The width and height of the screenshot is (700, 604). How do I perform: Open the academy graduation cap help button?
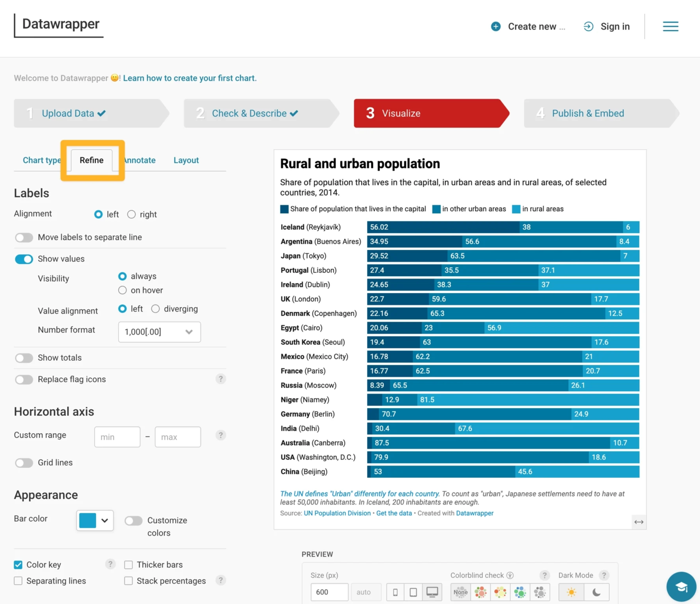coord(681,587)
